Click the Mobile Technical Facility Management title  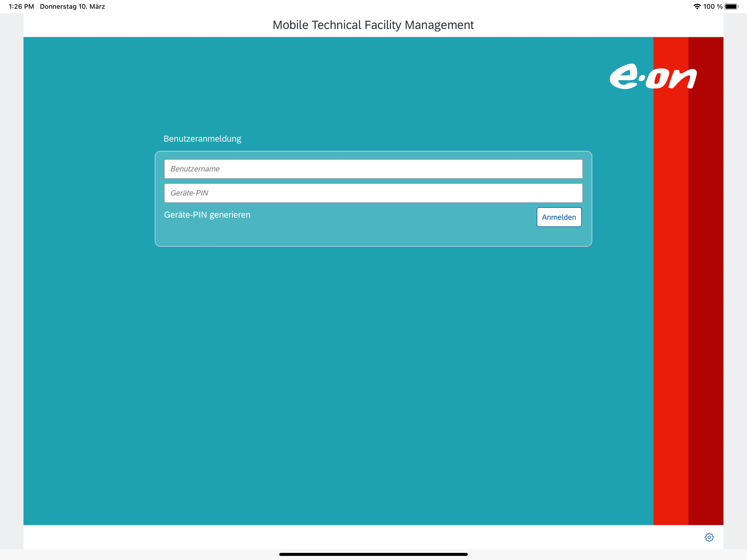(x=373, y=25)
